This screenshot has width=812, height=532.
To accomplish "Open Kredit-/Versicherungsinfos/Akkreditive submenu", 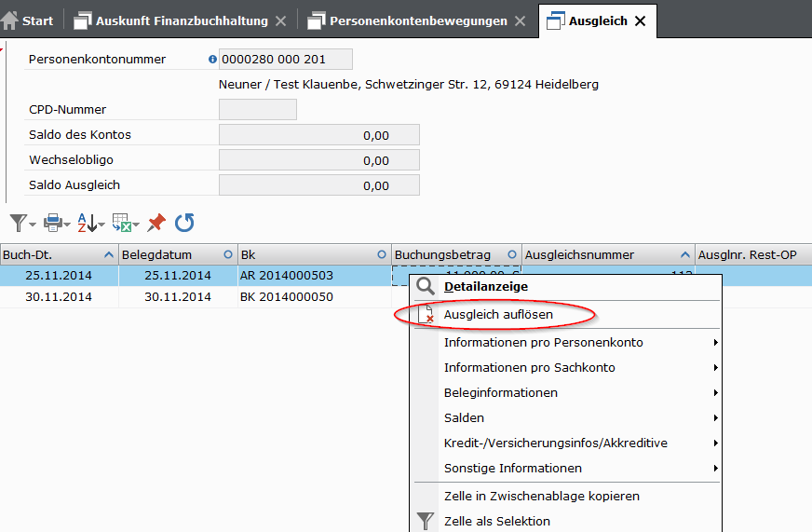I will coord(566,443).
